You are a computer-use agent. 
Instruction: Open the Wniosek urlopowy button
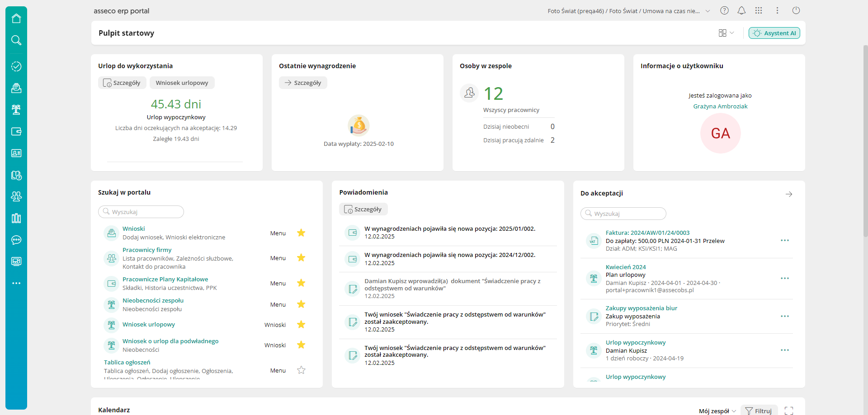(x=182, y=83)
